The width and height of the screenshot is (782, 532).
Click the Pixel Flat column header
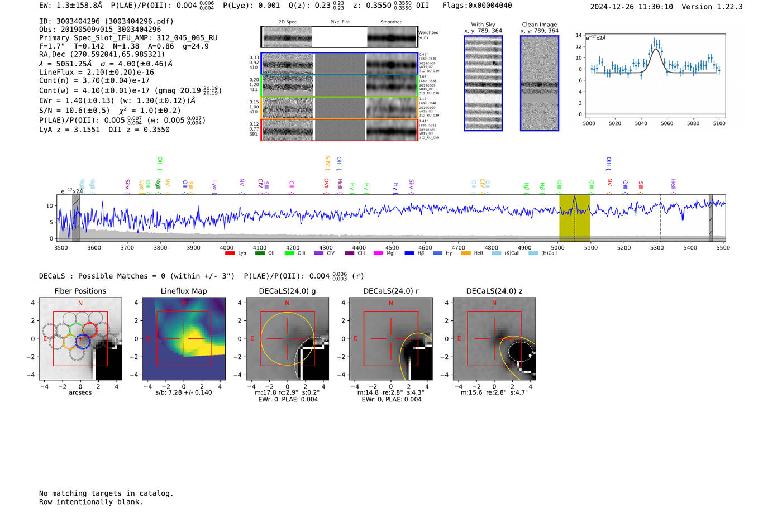pos(340,22)
